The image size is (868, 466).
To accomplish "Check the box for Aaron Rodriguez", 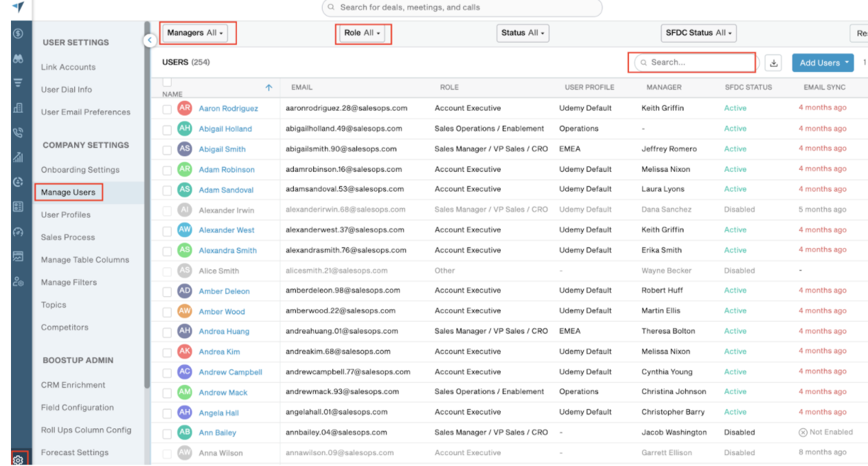I will coord(167,109).
